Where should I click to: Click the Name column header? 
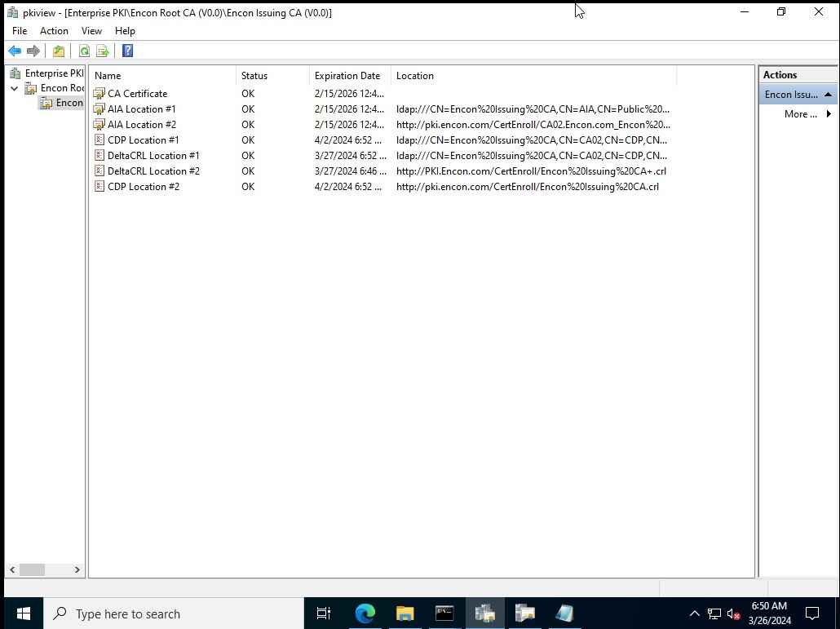[107, 75]
